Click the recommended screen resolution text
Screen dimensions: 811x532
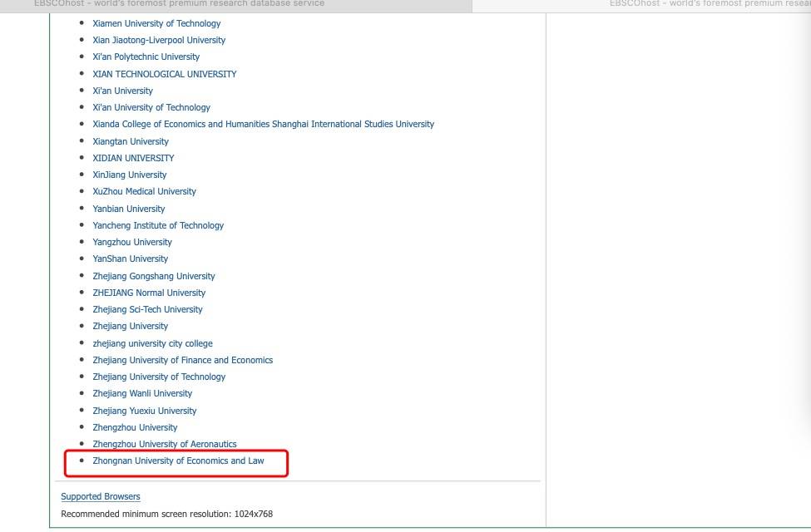coord(166,514)
